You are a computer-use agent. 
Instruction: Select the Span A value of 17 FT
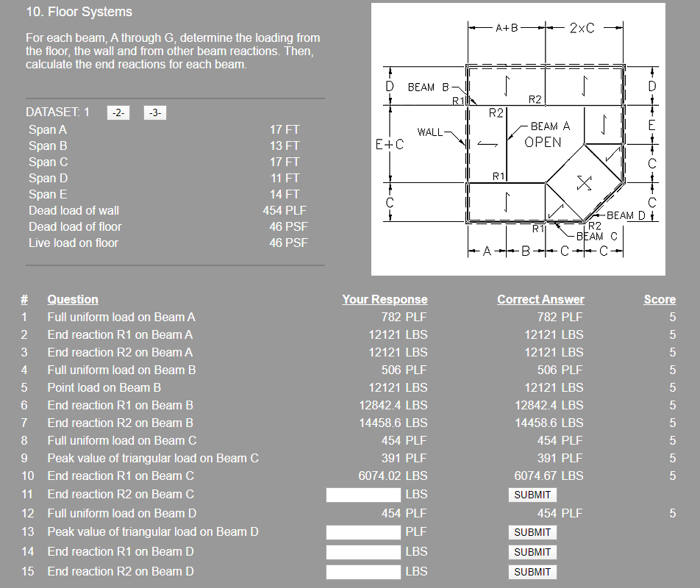tap(285, 129)
